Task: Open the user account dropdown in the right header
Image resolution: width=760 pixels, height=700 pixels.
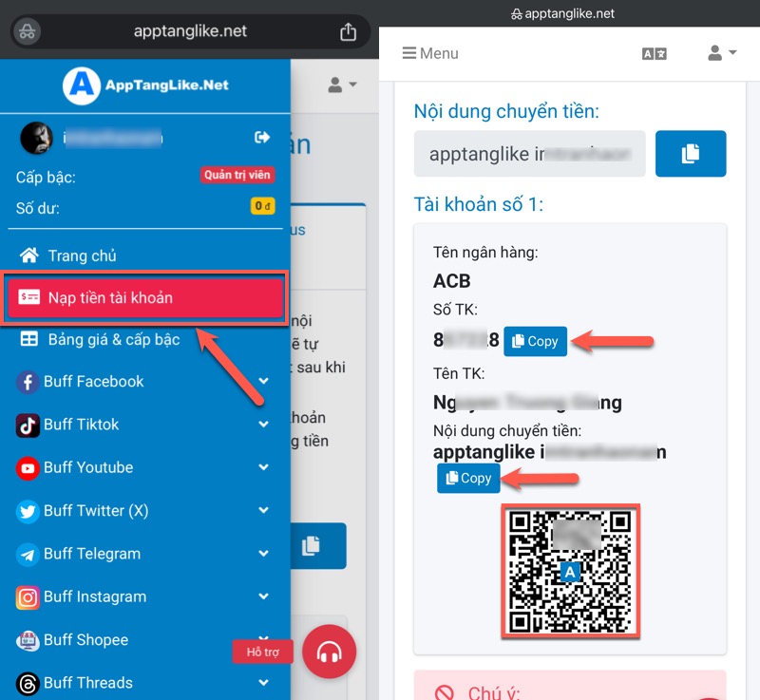Action: tap(722, 54)
